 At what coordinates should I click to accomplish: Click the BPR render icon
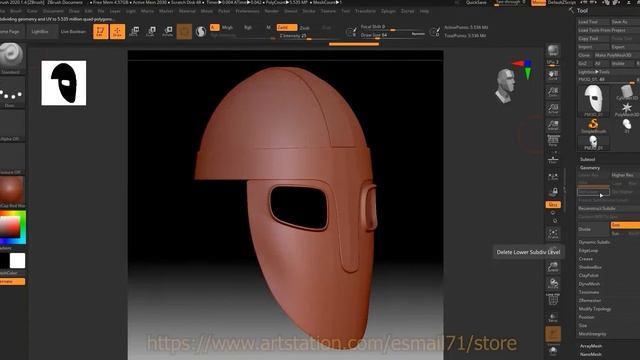(553, 51)
